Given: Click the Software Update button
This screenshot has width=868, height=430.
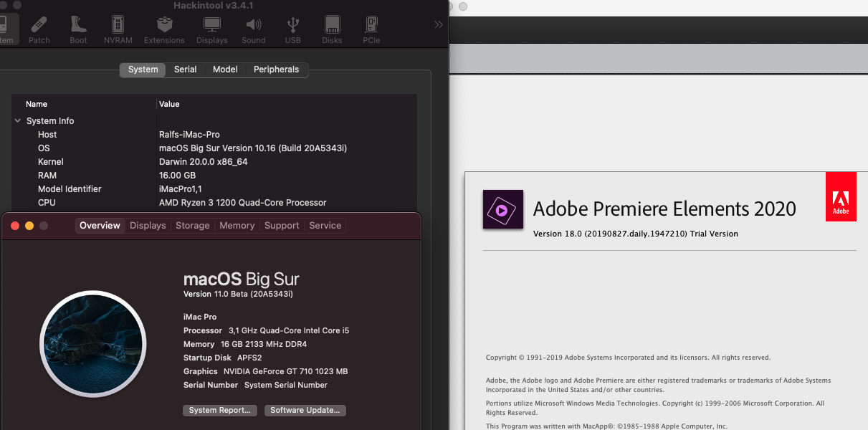Looking at the screenshot, I should tap(305, 411).
